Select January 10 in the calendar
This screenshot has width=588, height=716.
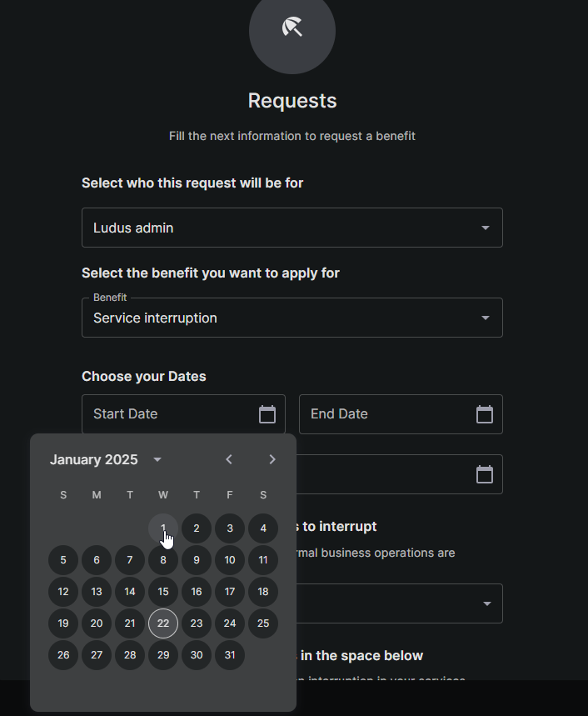click(x=230, y=560)
